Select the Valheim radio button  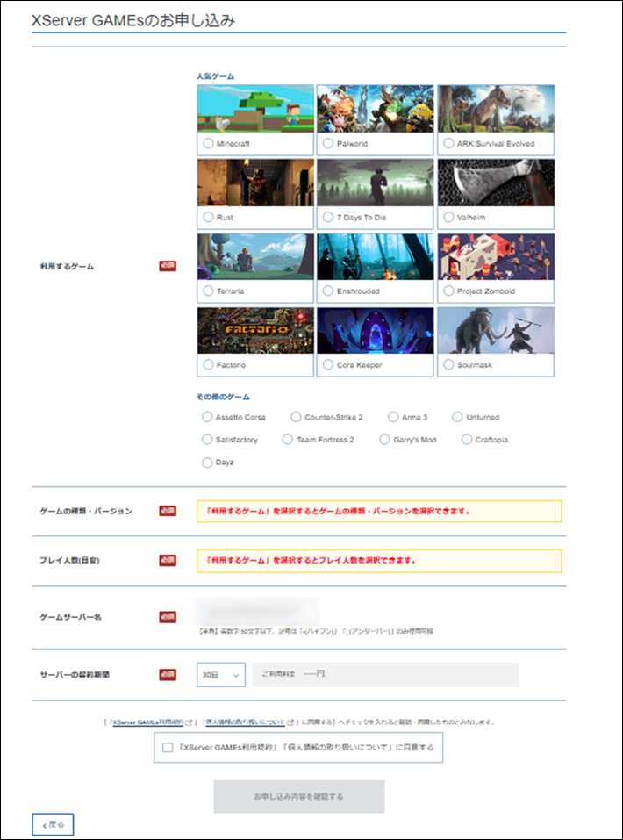(x=448, y=218)
